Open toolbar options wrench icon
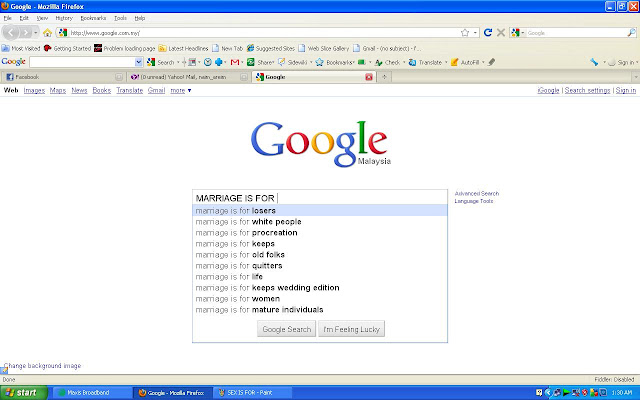 594,62
